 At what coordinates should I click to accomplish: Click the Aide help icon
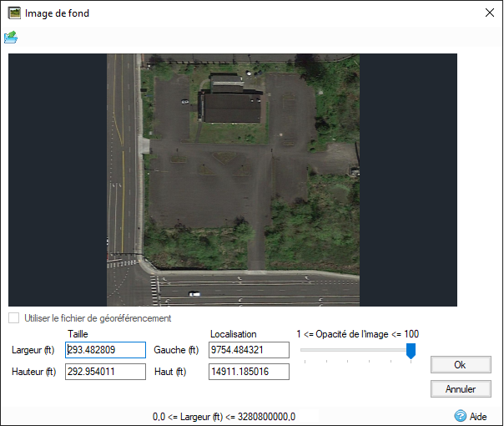pos(461,416)
